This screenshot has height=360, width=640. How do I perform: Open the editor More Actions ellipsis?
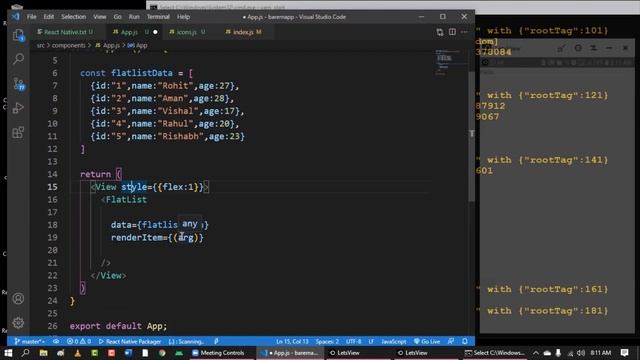pyautogui.click(x=464, y=32)
